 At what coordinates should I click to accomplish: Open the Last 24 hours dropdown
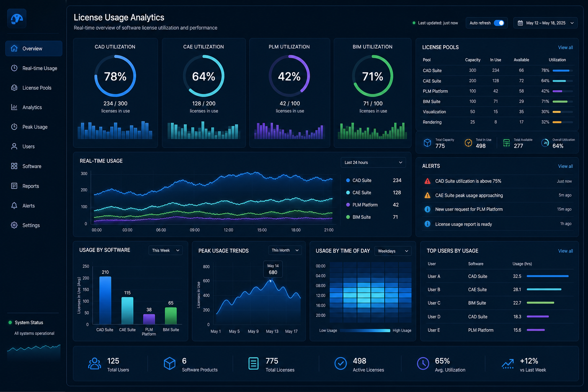373,162
